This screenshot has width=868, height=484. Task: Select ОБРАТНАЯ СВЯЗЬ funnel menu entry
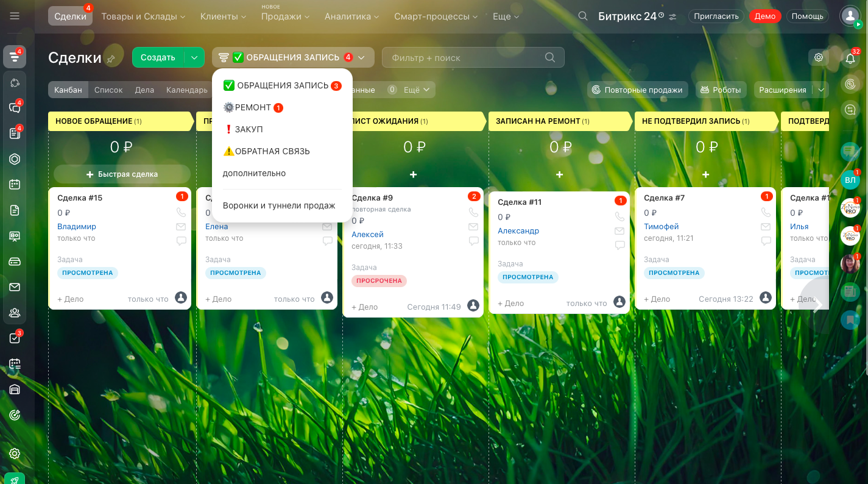pos(266,151)
